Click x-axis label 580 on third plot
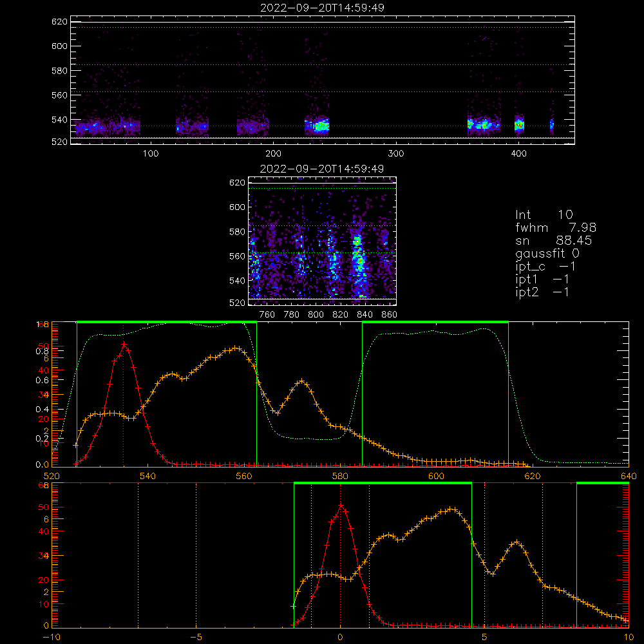Image resolution: width=644 pixels, height=644 pixels. (340, 476)
